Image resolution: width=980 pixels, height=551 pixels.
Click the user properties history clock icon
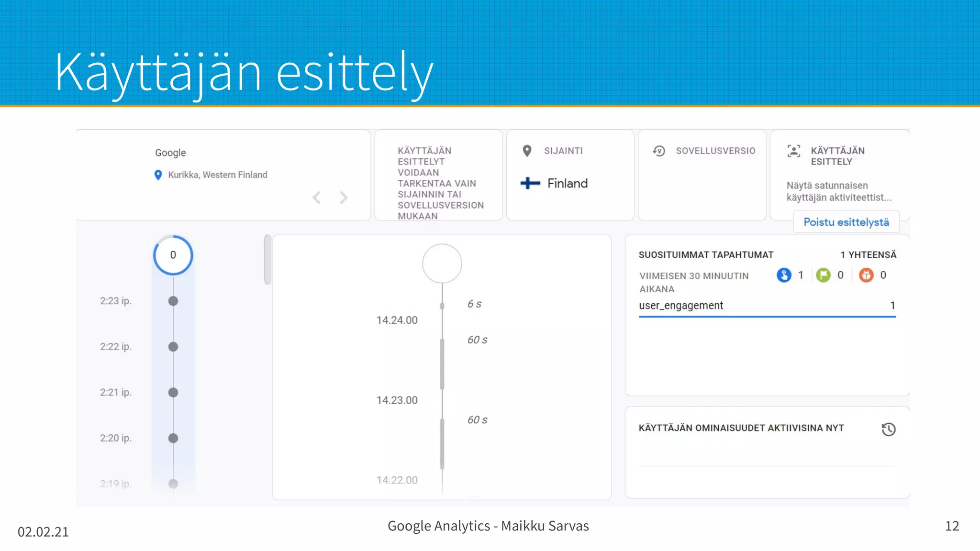tap(889, 429)
